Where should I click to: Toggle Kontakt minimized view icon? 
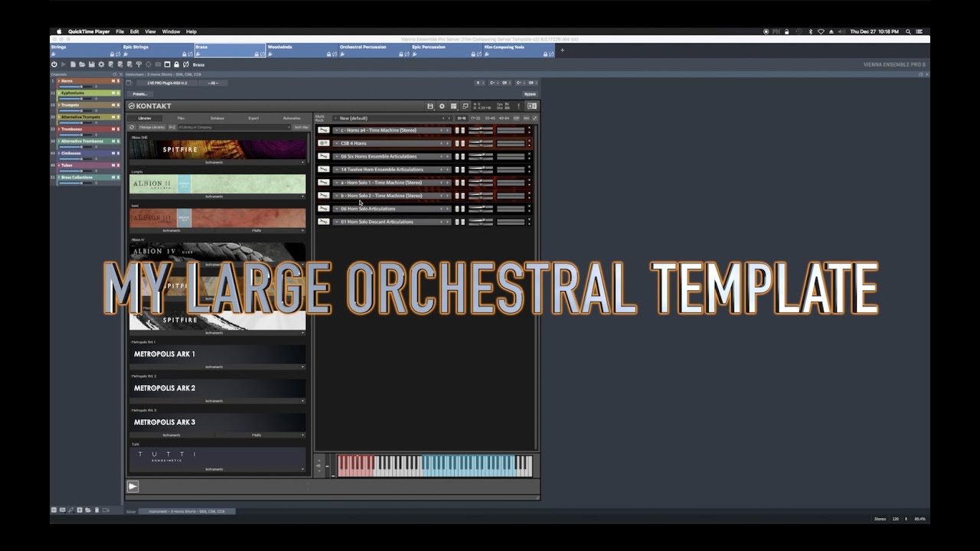pyautogui.click(x=465, y=106)
